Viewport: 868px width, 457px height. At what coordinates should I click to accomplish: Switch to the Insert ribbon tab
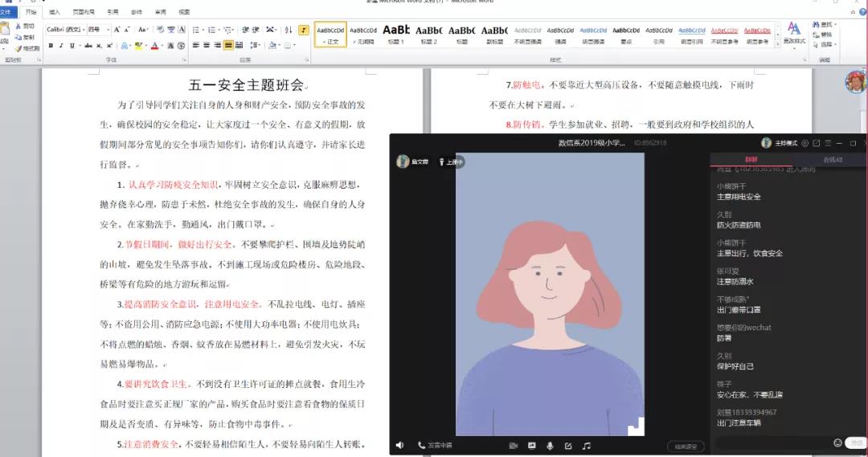pyautogui.click(x=55, y=11)
